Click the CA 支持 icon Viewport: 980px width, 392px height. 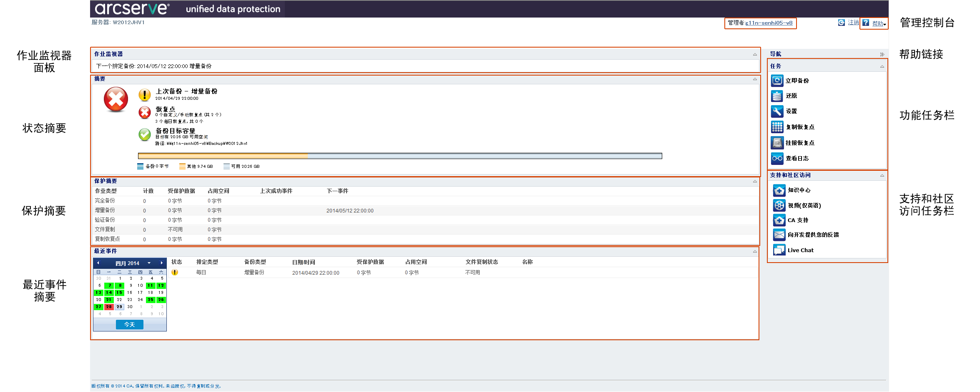coord(779,220)
